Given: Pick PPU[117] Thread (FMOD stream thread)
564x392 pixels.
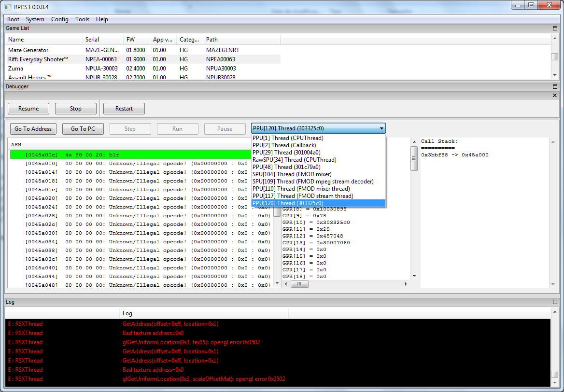Looking at the screenshot, I should (303, 196).
